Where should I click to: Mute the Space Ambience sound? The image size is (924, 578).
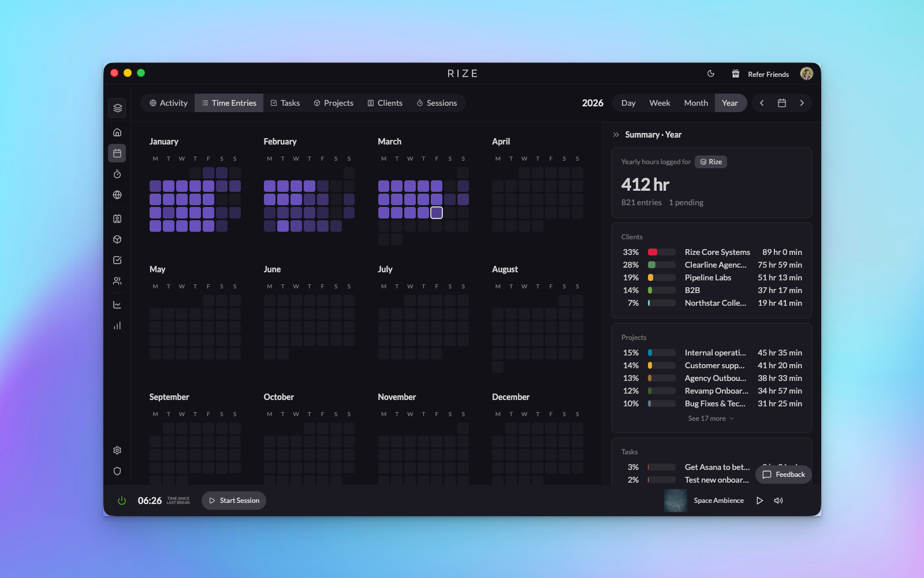778,501
